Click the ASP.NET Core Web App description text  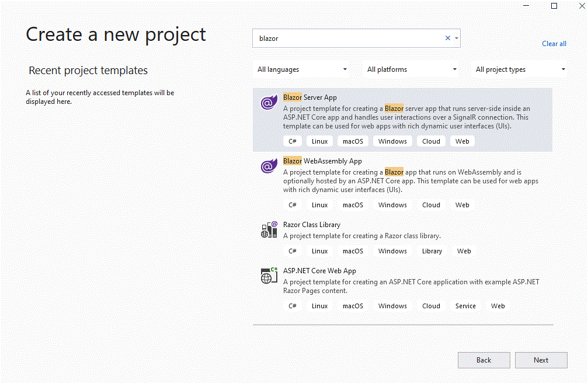(411, 287)
